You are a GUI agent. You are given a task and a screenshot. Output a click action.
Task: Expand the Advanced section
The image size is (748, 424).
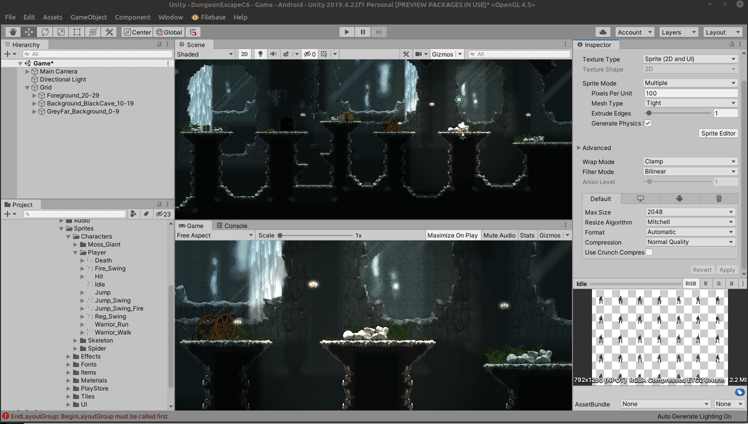[579, 148]
